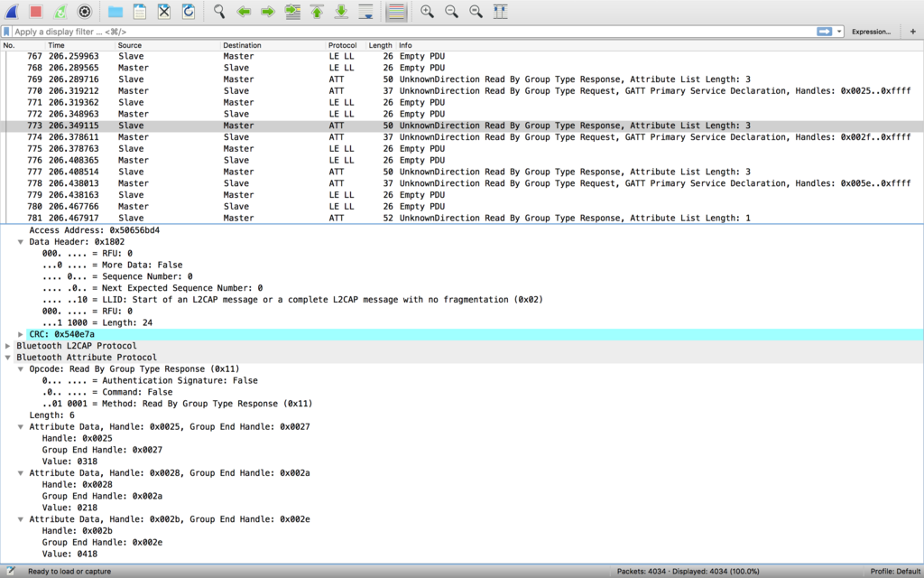Select the Value: 0418 line
The height and width of the screenshot is (578, 924).
pyautogui.click(x=69, y=554)
